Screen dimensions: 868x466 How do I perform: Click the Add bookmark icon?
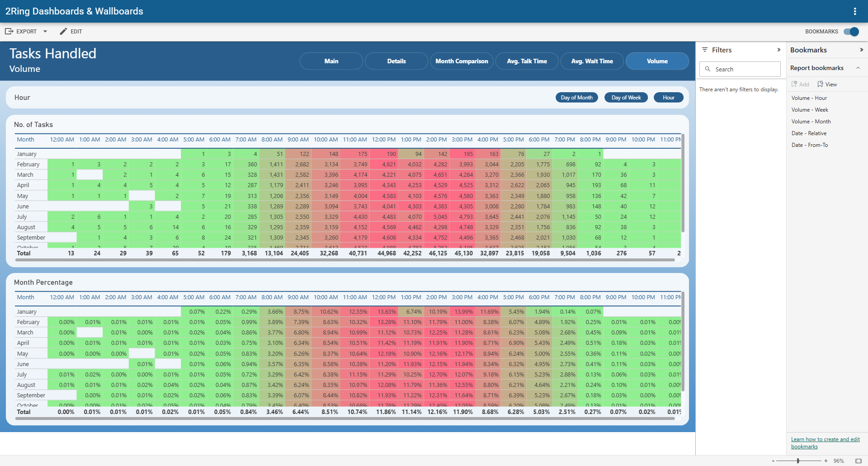coord(794,84)
